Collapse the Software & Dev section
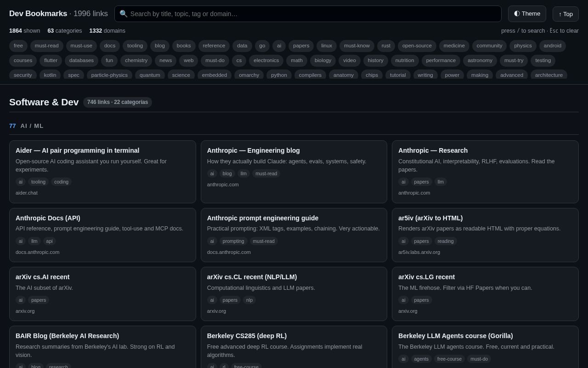 tap(294, 102)
